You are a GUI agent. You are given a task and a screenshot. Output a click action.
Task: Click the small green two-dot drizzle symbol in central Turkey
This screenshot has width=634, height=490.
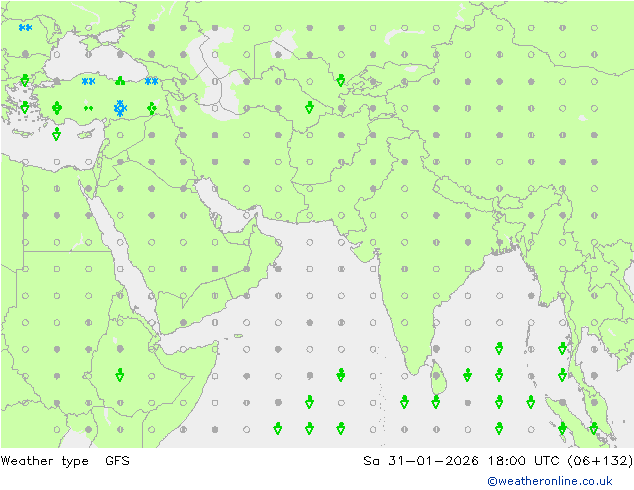89,108
